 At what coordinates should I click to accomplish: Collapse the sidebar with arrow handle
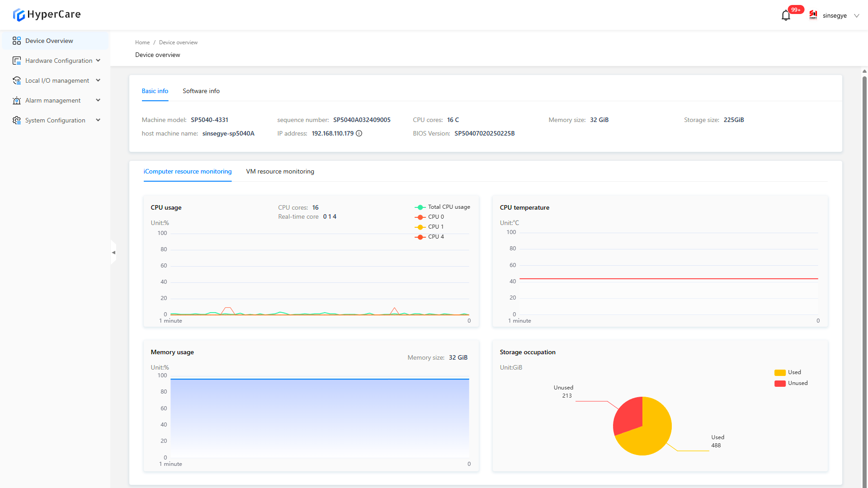[113, 253]
